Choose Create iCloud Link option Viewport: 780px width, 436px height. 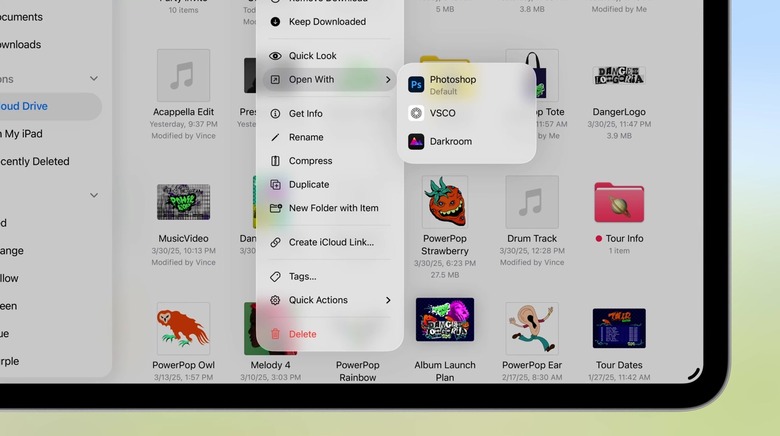pos(330,242)
